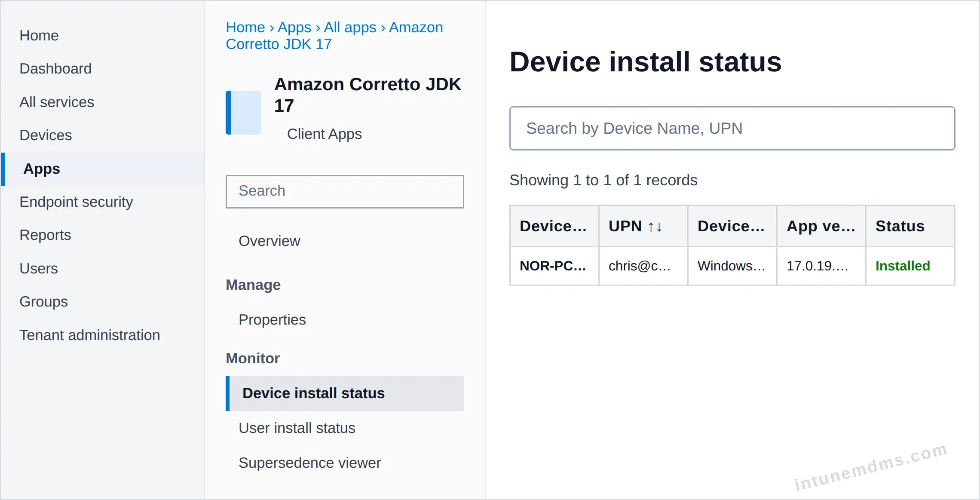This screenshot has height=500, width=980.
Task: Click the Apps breadcrumb link
Action: (294, 27)
